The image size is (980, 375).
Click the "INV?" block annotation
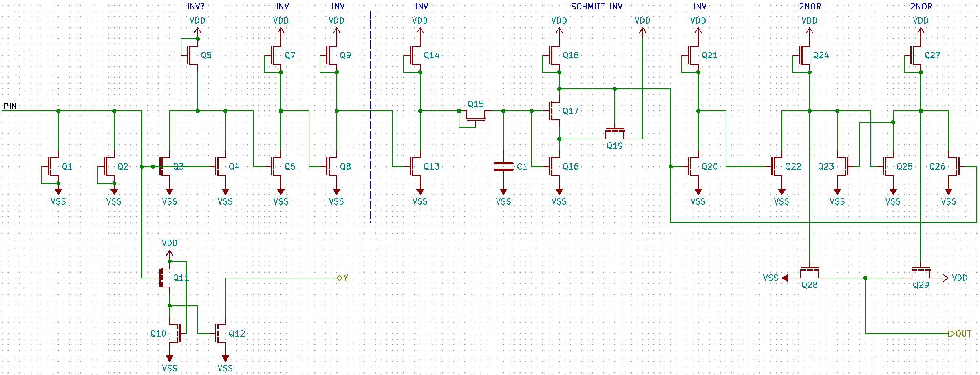(x=196, y=7)
